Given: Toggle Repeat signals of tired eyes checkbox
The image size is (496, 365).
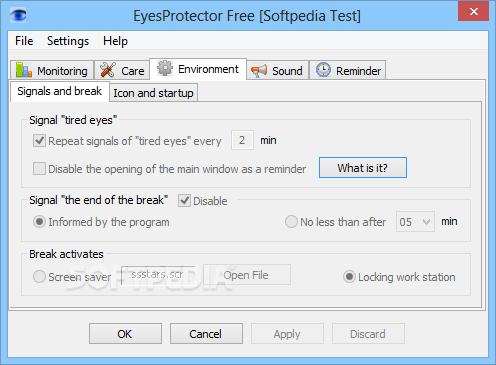Looking at the screenshot, I should point(39,141).
